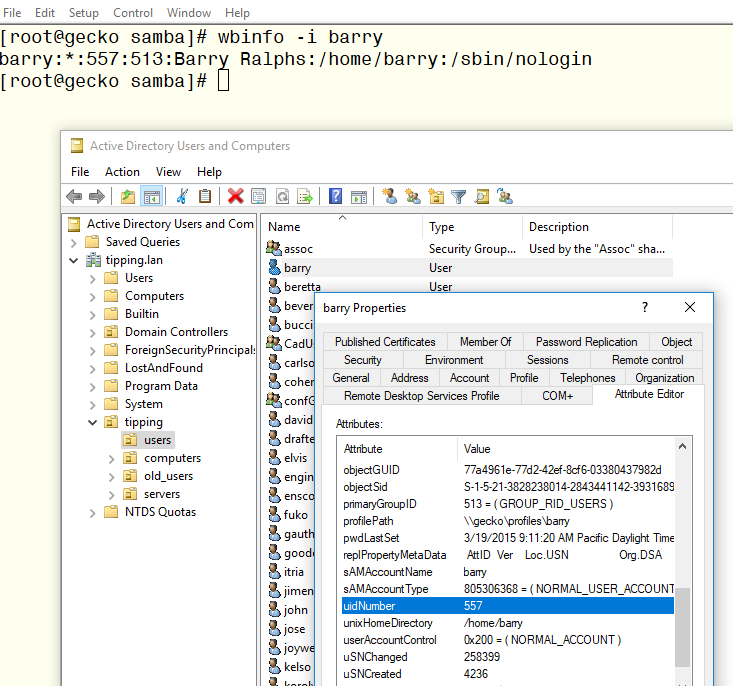Image resolution: width=733 pixels, height=686 pixels.
Task: Switch to the Member Of tab
Action: click(x=485, y=342)
